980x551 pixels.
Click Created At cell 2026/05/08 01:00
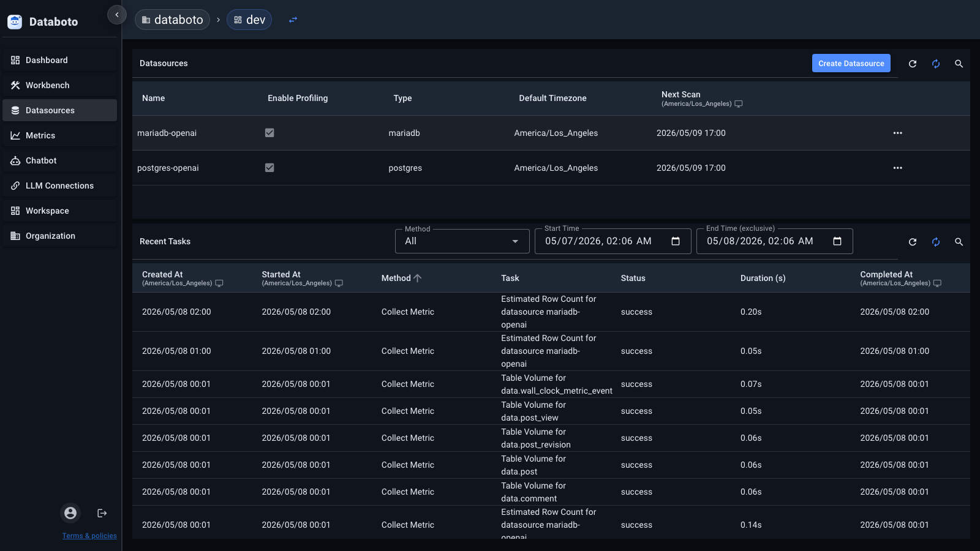(x=176, y=351)
